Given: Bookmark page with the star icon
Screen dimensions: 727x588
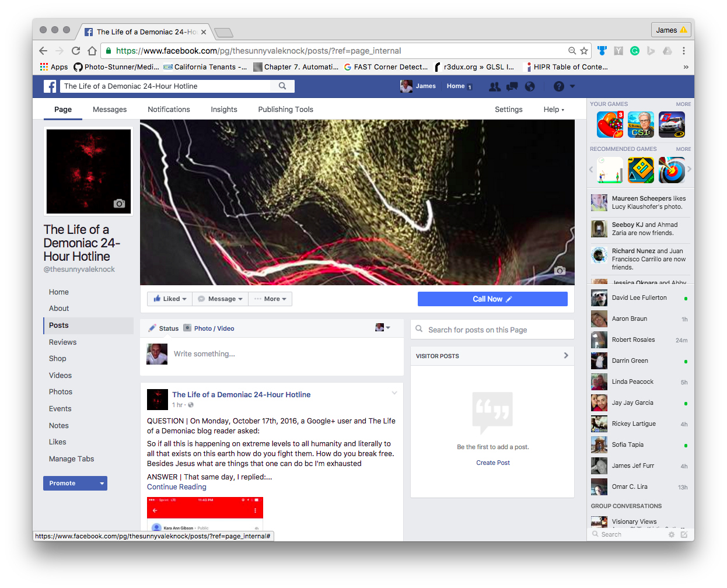Looking at the screenshot, I should 584,51.
